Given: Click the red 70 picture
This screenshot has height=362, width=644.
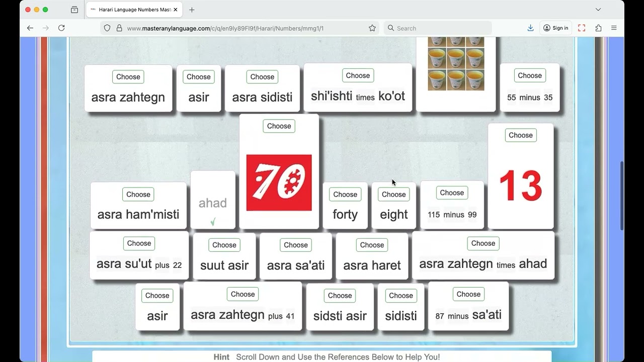Looking at the screenshot, I should click(279, 183).
